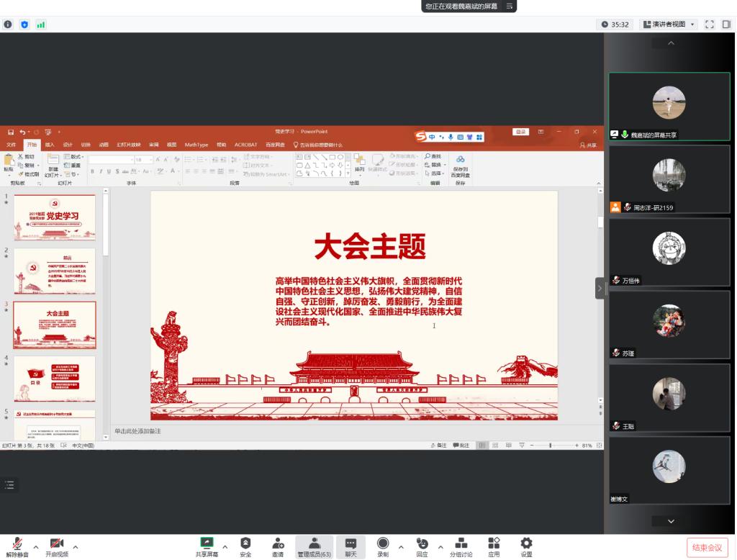Click the network signal strength icon

[41, 24]
